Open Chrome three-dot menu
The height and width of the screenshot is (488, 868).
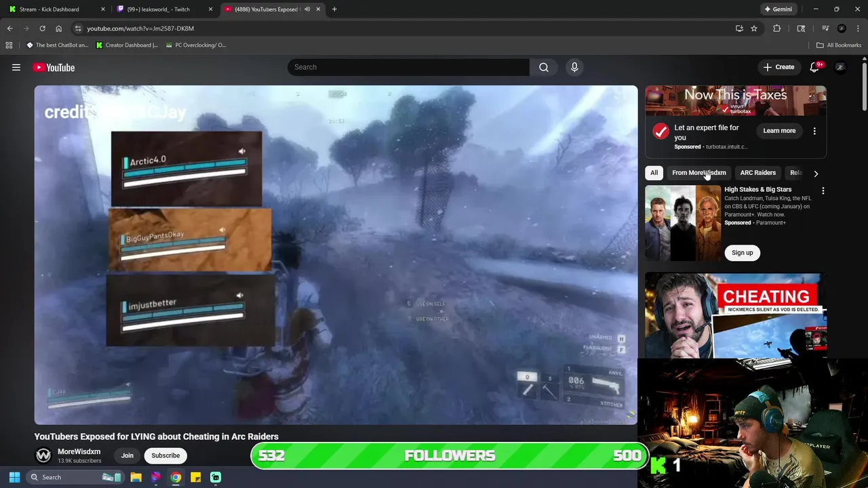(x=858, y=28)
